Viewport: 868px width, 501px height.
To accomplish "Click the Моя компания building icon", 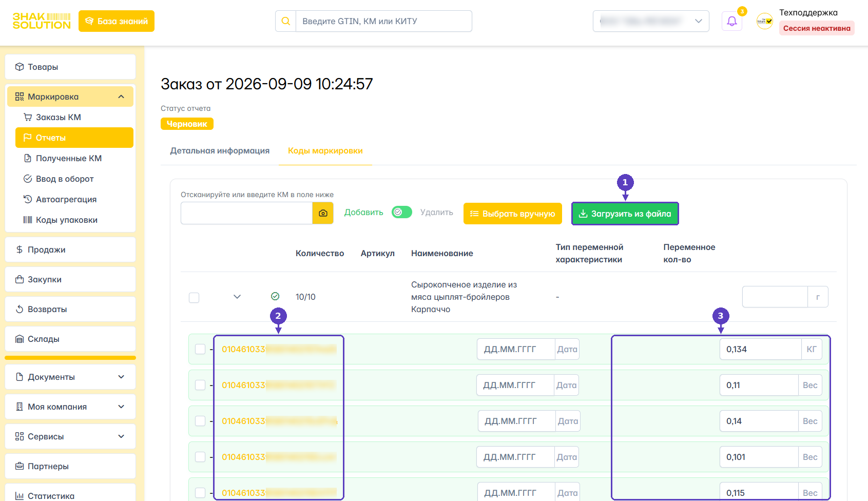I will coord(20,407).
